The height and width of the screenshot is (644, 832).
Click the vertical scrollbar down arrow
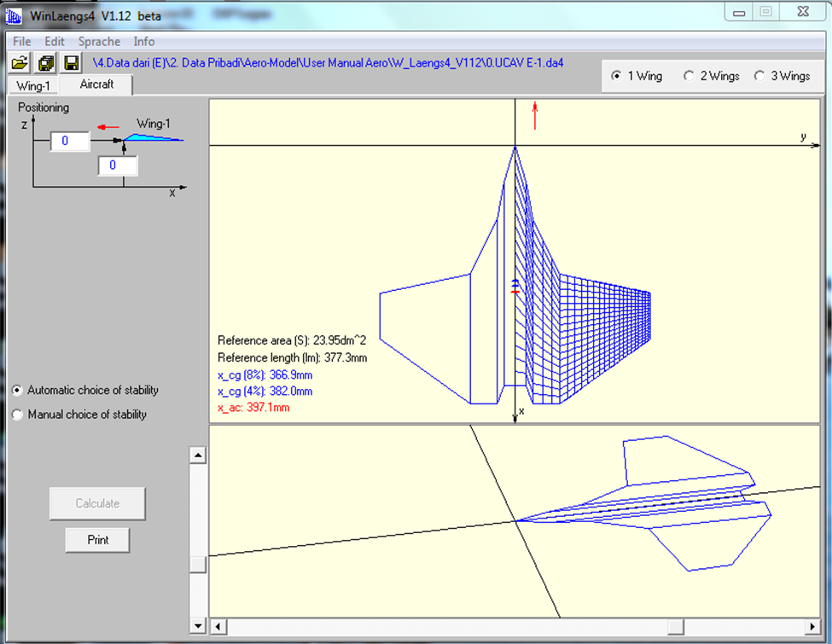[x=198, y=626]
